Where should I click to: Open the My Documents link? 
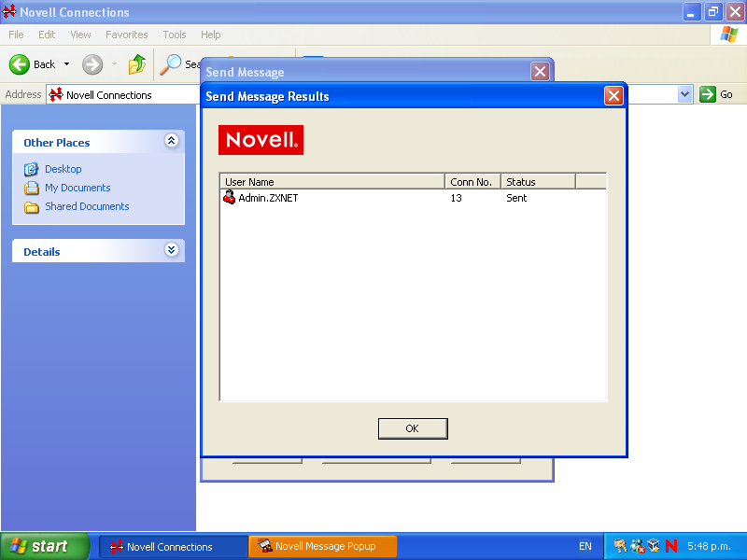coord(78,188)
